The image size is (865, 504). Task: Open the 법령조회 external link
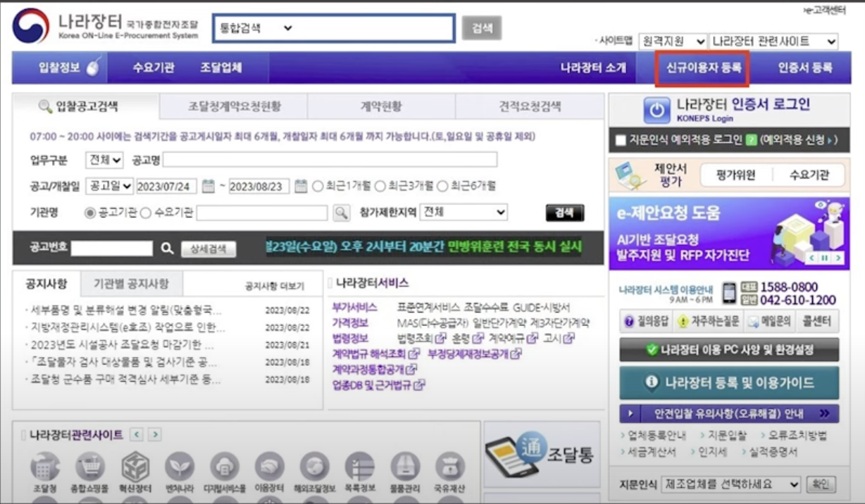(x=422, y=339)
